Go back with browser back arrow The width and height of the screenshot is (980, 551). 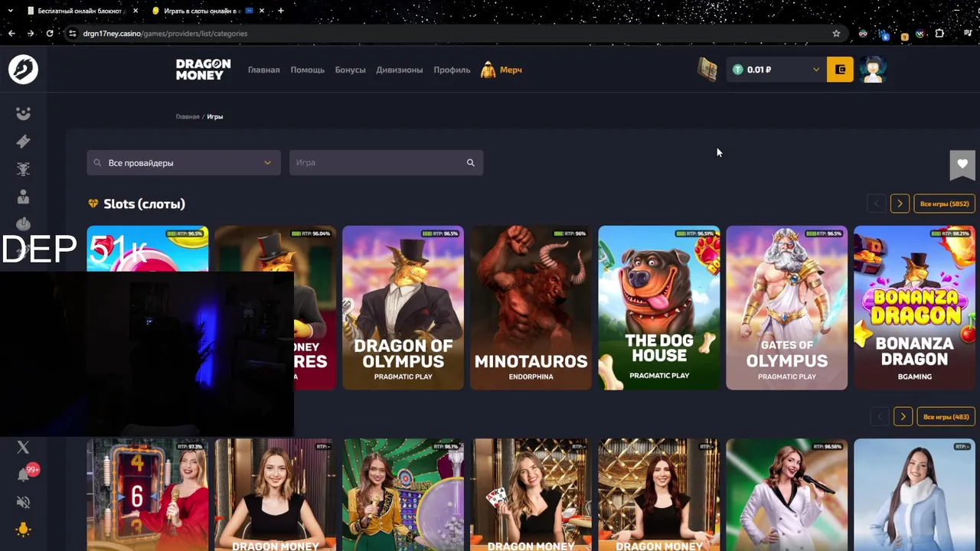coord(11,33)
